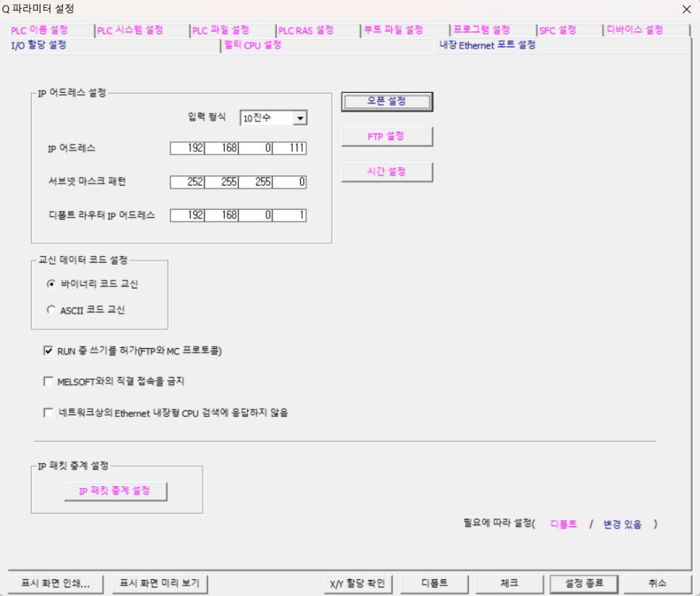The height and width of the screenshot is (596, 700).
Task: Click the 디폴트 legend text in magenta
Action: [x=563, y=524]
